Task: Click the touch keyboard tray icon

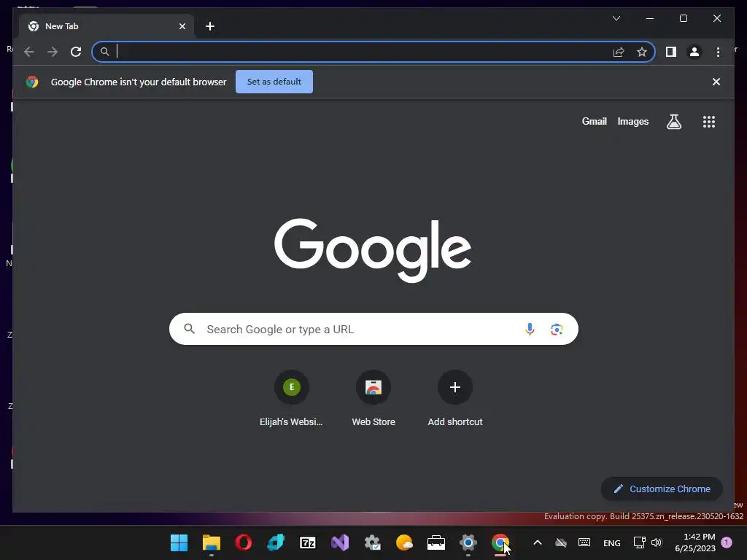Action: [584, 542]
